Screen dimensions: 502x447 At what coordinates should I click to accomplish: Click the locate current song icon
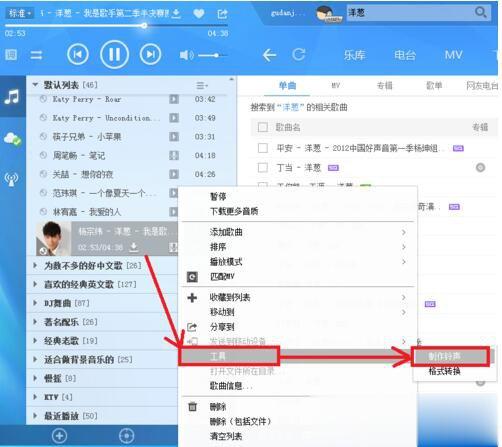click(x=126, y=436)
